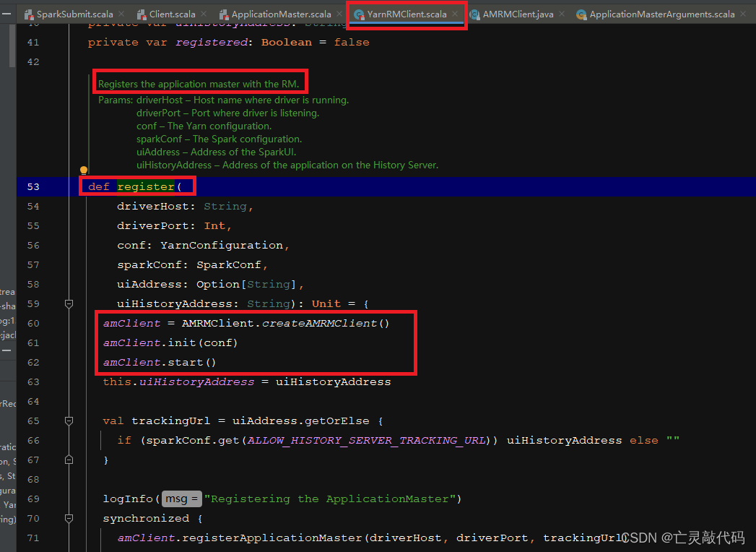756x552 pixels.
Task: Click the Unit return type on line 59
Action: pos(326,304)
